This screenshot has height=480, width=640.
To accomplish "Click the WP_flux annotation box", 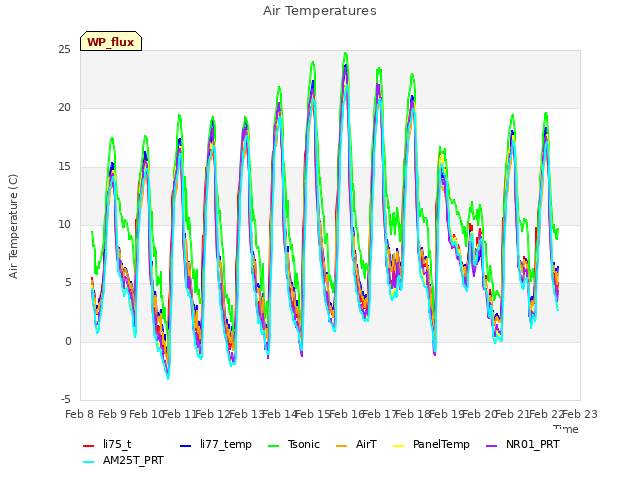I will 111,41.
